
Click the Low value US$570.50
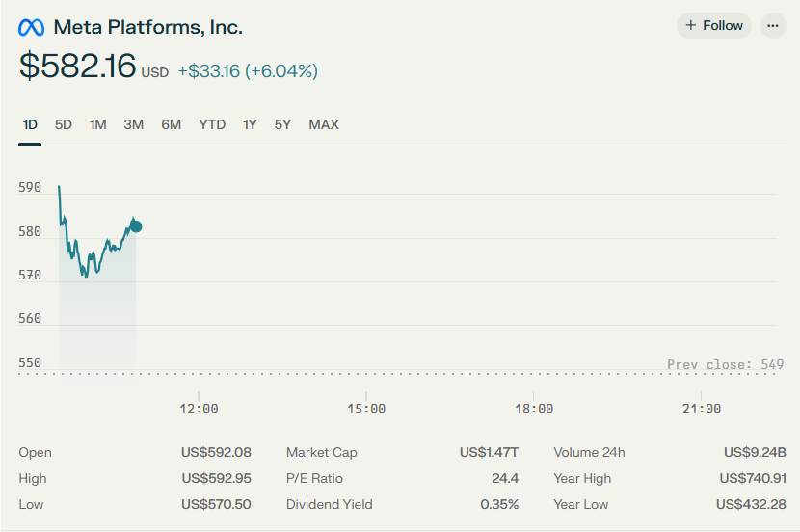tap(216, 504)
